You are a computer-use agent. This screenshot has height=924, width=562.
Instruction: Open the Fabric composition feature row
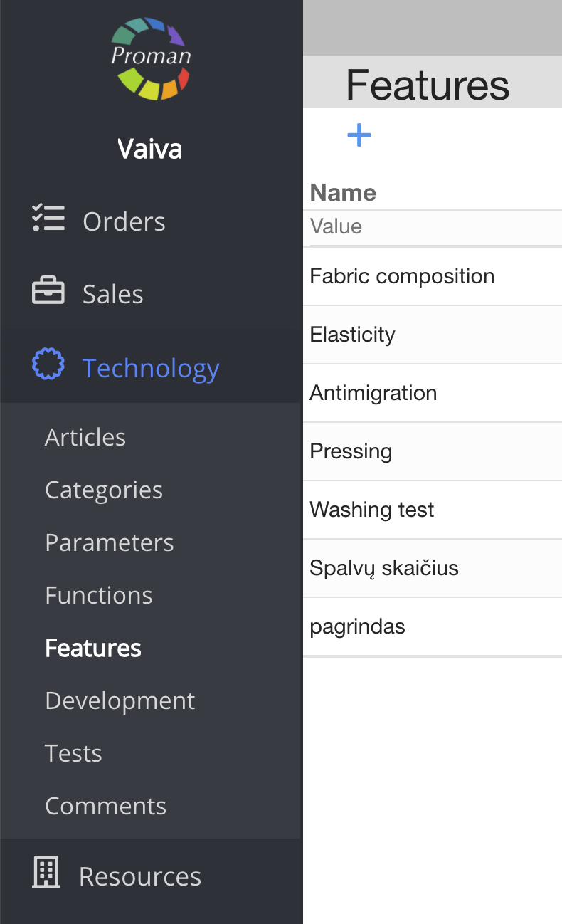point(403,276)
